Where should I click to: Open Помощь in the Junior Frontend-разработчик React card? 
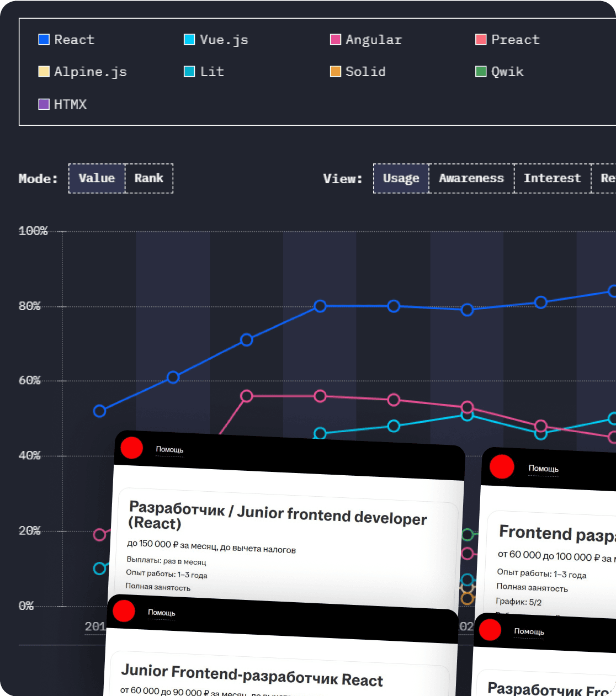162,613
